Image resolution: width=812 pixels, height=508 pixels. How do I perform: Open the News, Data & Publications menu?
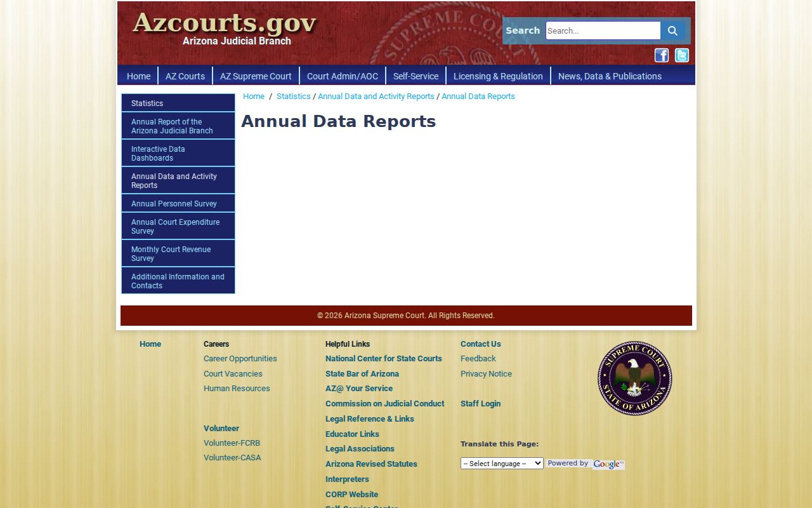(610, 76)
